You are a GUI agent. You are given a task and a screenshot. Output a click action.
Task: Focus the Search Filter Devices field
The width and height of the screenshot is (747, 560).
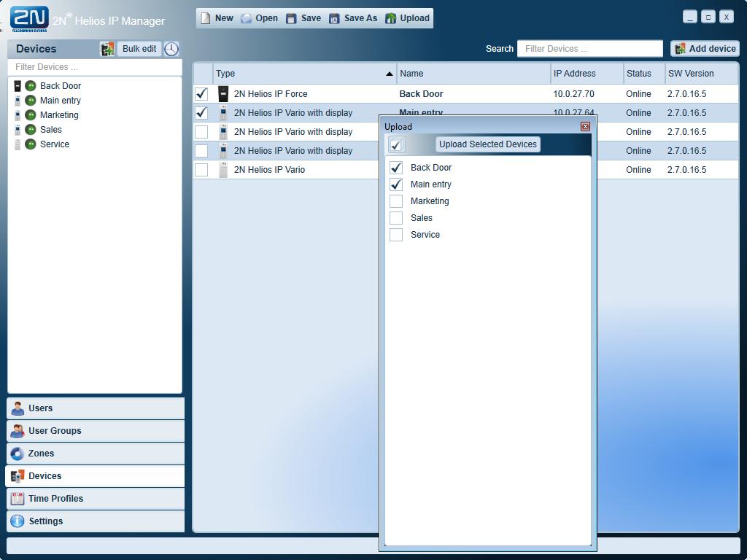click(589, 49)
